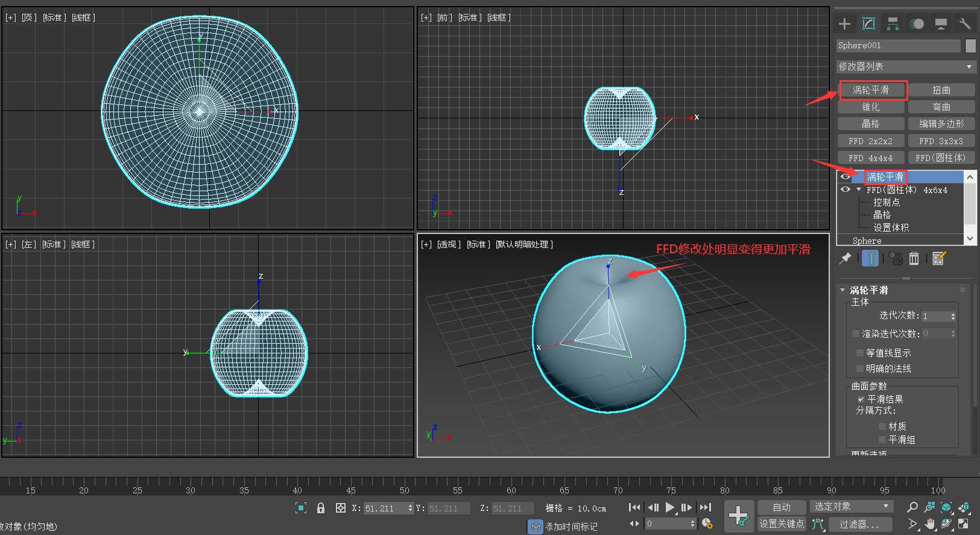
Task: Collapse the FFD(圆柱体) 4x6x4 stack entry
Action: point(859,189)
